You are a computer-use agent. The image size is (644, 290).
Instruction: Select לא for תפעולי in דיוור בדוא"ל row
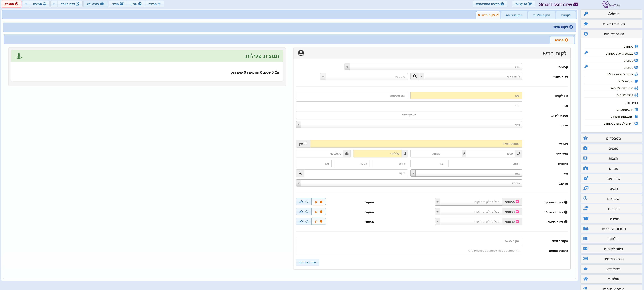304,212
